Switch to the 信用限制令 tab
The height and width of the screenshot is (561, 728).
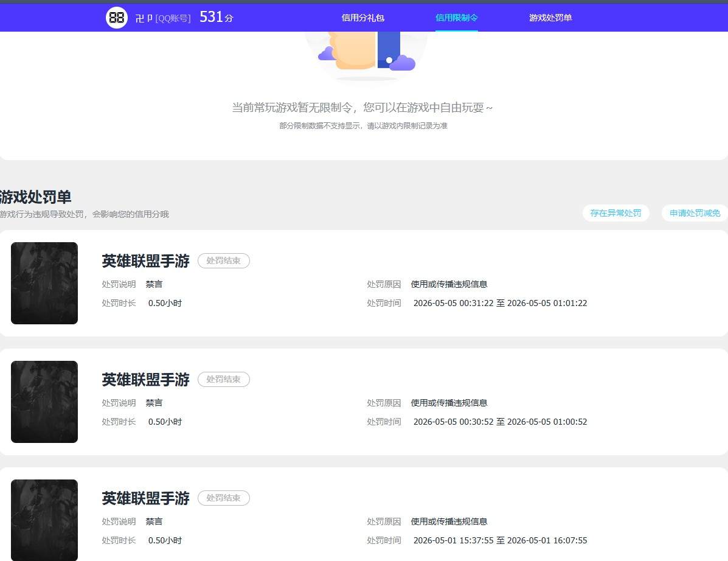click(456, 18)
